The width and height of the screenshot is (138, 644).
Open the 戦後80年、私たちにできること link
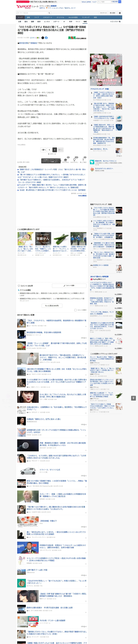point(106,161)
